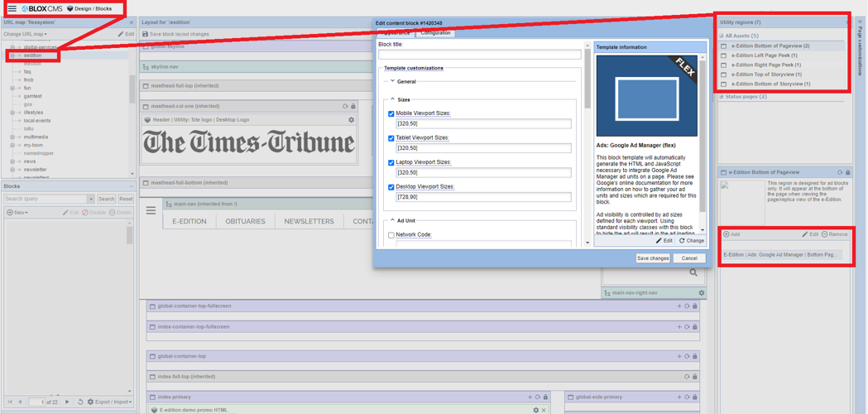The image size is (868, 414).
Task: Open Export / Import dropdown in Blocks panel
Action: click(109, 402)
